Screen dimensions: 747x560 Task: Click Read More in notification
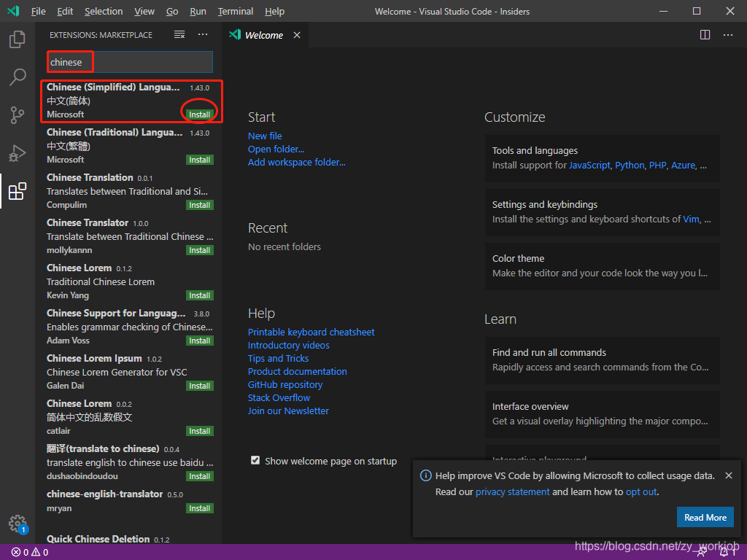(705, 517)
